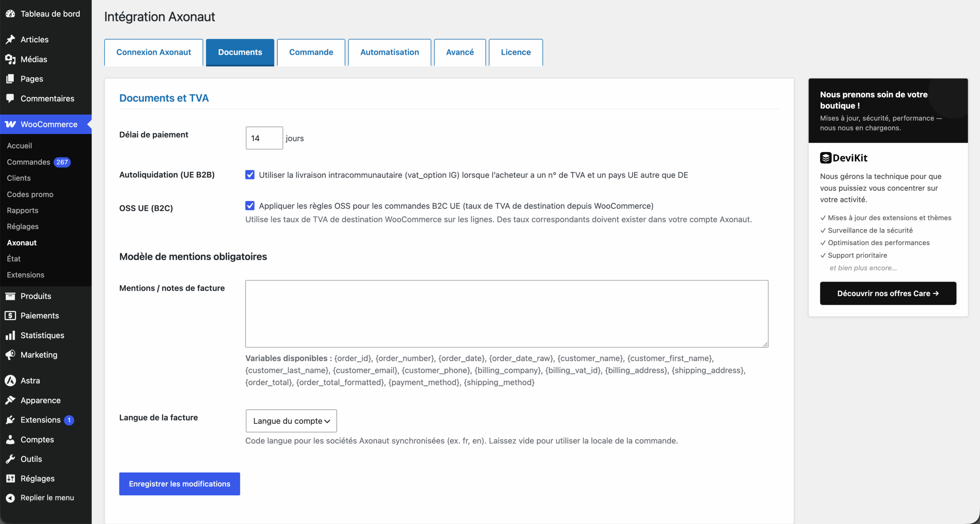Go to the Automatisation tab

coord(390,52)
